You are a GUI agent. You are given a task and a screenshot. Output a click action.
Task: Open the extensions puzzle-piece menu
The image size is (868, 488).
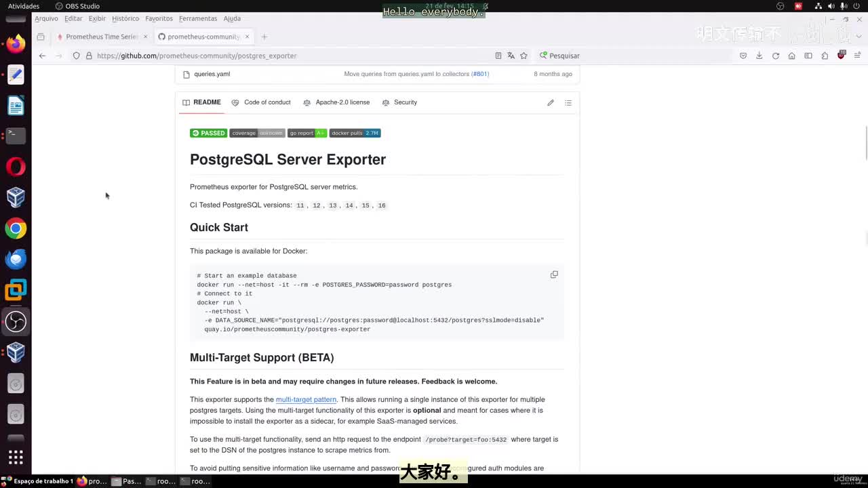[825, 56]
